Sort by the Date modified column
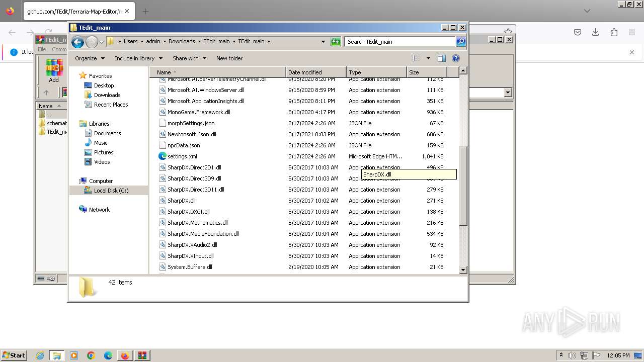 316,72
